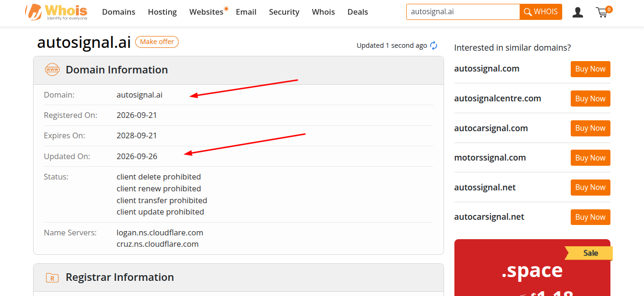Image resolution: width=644 pixels, height=296 pixels.
Task: Click the Registrar Information heading
Action: point(120,278)
